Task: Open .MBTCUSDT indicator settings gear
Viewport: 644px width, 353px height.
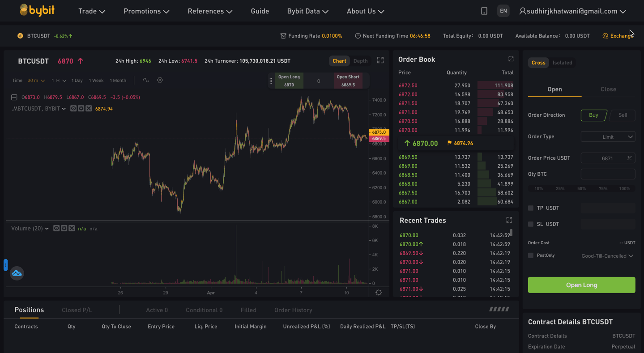Action: [x=81, y=108]
